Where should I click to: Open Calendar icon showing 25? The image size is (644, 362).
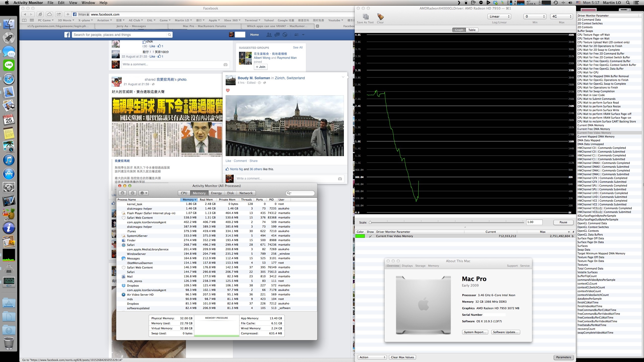click(9, 120)
